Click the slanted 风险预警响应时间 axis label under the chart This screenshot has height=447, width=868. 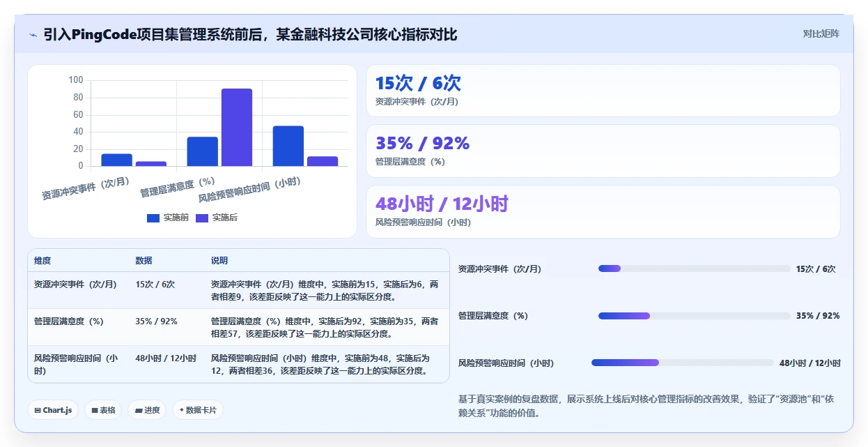click(x=249, y=190)
